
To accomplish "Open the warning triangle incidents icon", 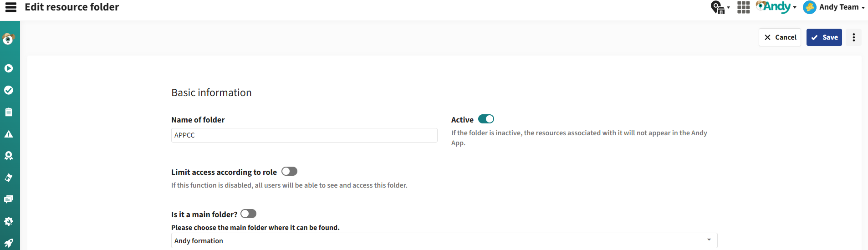I will (9, 134).
